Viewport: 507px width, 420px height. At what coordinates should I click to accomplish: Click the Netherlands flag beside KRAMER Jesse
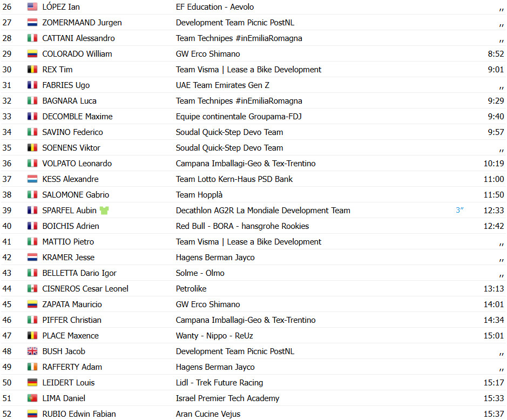(x=32, y=257)
